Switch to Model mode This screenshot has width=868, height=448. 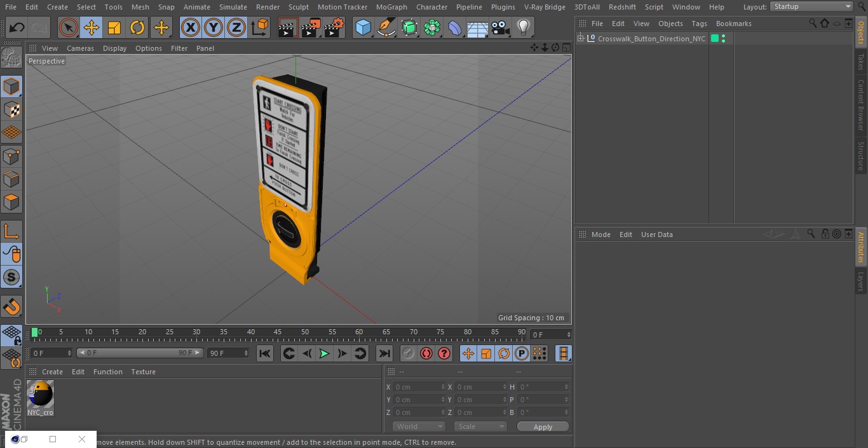point(11,86)
